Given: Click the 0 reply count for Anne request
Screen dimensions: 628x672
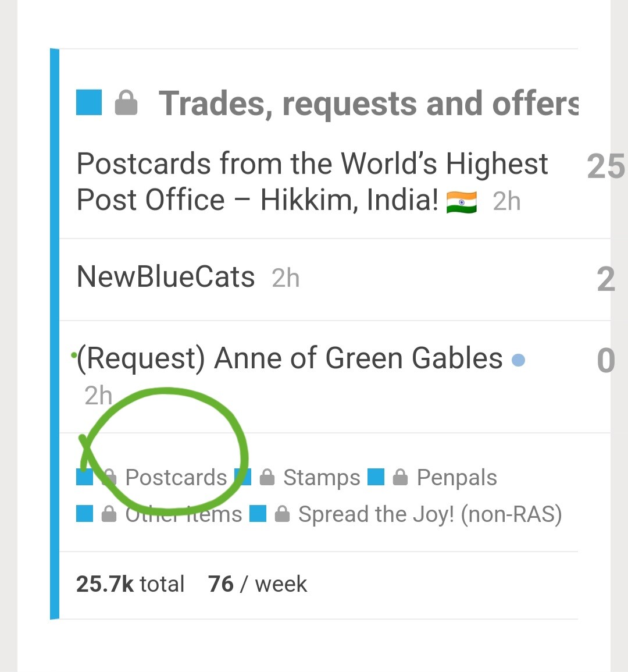Looking at the screenshot, I should (x=605, y=361).
